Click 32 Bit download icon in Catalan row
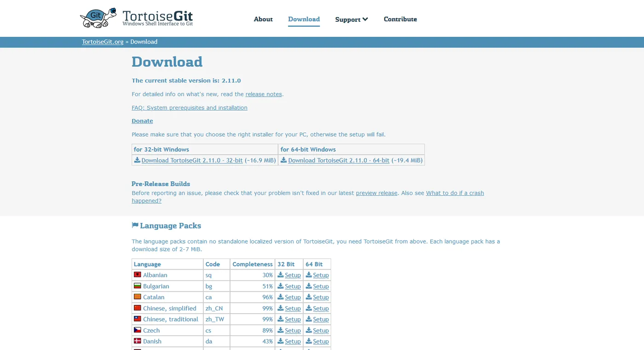Screen dimensions: 644x350 [x=281, y=297]
